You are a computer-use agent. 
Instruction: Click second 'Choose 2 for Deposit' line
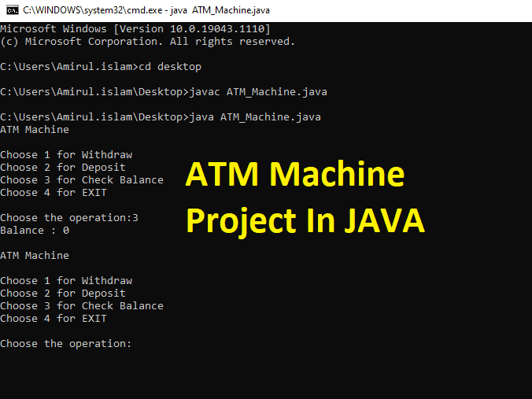63,293
